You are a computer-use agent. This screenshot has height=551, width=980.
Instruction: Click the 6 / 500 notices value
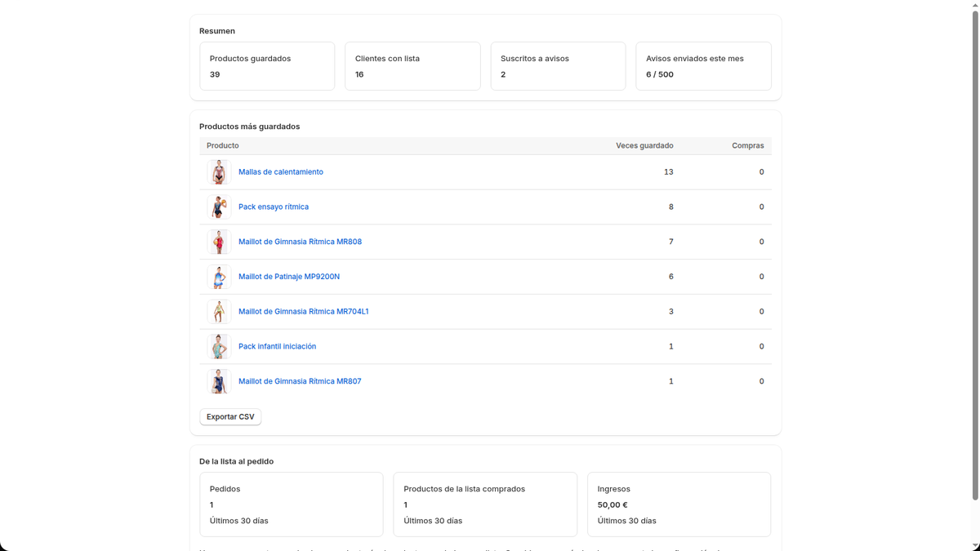[660, 74]
